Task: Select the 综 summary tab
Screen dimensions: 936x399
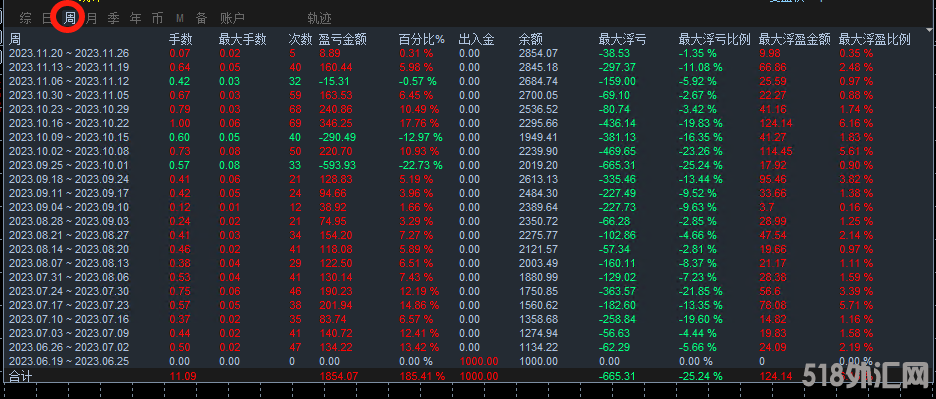Action: tap(26, 19)
